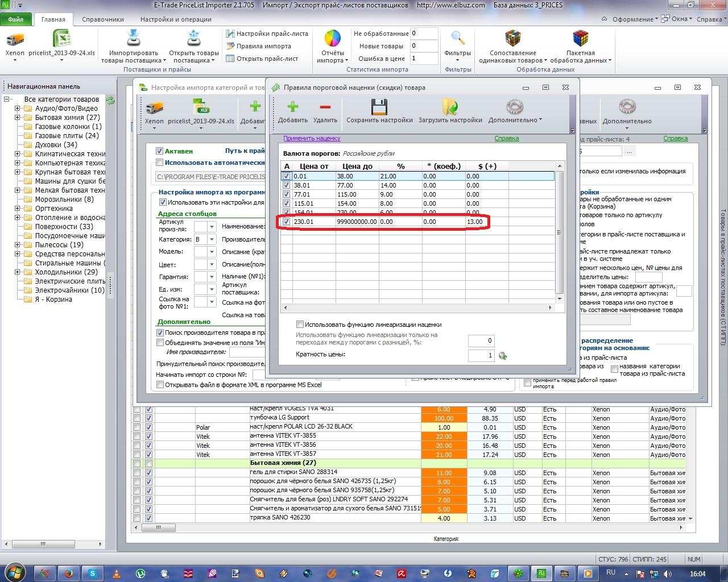Click the Filters magnifier icon
The image size is (728, 582).
458,38
